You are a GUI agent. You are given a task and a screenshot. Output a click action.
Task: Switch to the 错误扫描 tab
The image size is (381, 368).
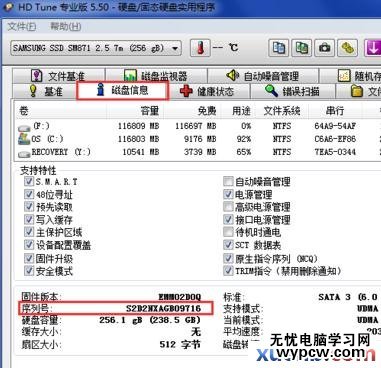(x=292, y=91)
